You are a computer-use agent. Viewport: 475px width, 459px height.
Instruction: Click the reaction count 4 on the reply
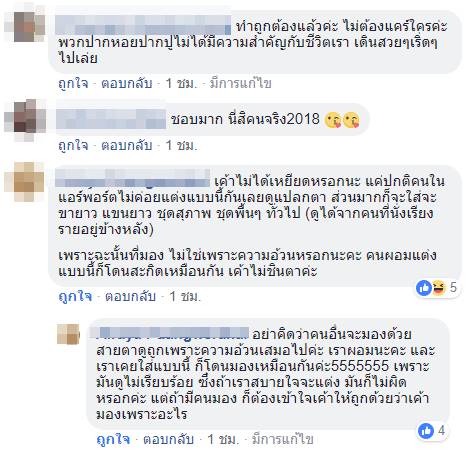441,431
